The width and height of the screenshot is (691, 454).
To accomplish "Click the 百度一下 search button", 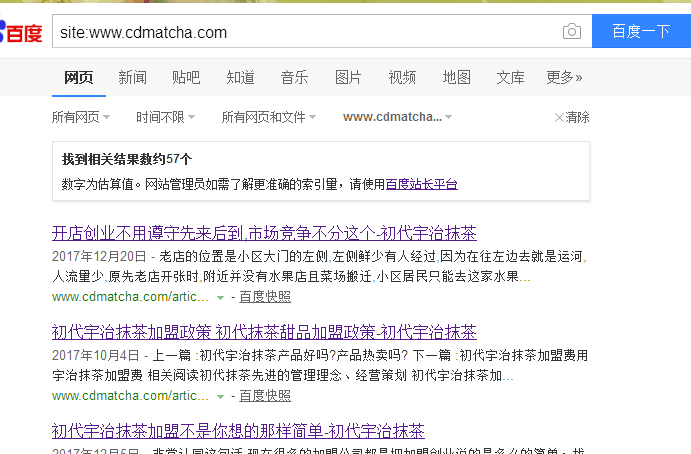I will pyautogui.click(x=641, y=31).
